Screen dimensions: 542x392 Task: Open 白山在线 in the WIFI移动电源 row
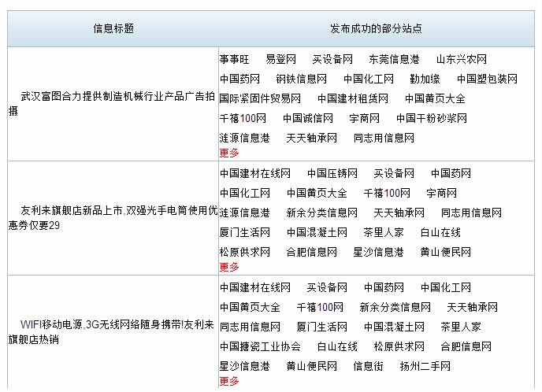[x=337, y=346]
